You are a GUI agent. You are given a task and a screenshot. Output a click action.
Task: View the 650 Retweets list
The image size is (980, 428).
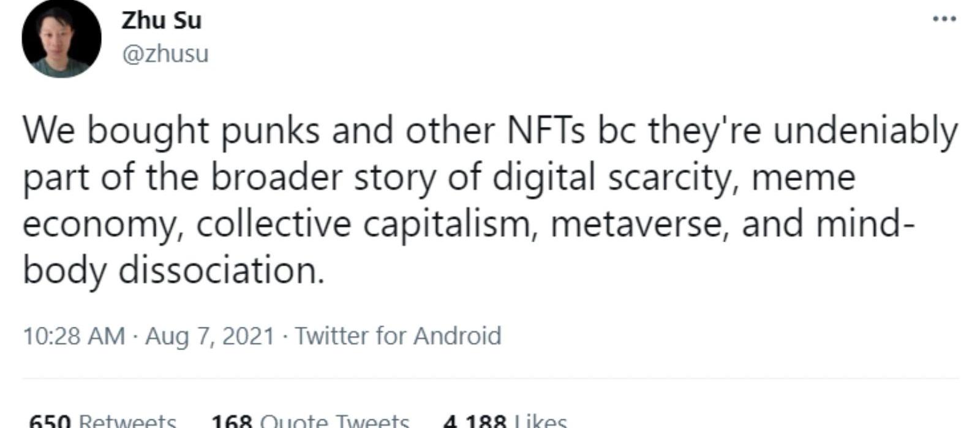click(x=103, y=421)
